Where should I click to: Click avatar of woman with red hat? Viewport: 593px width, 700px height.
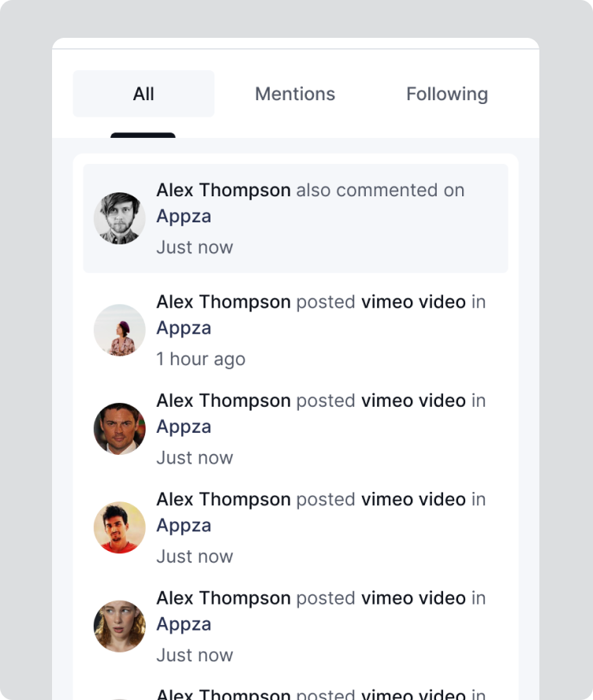[x=120, y=330]
